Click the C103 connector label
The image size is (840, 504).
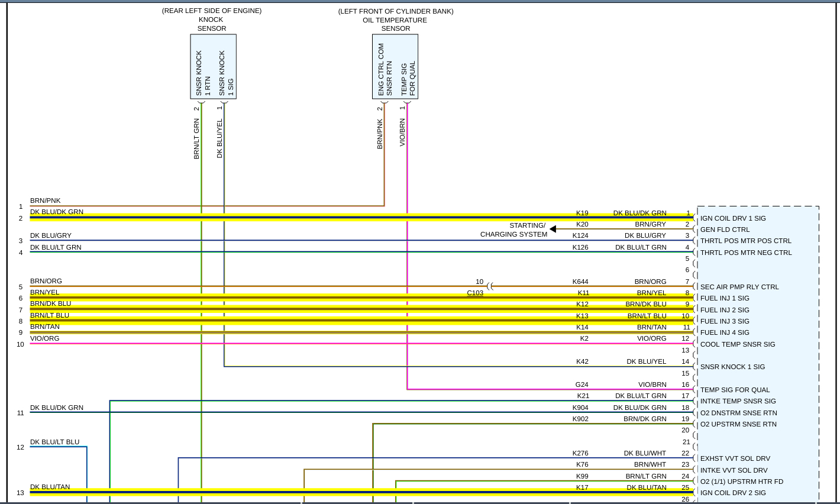475,293
